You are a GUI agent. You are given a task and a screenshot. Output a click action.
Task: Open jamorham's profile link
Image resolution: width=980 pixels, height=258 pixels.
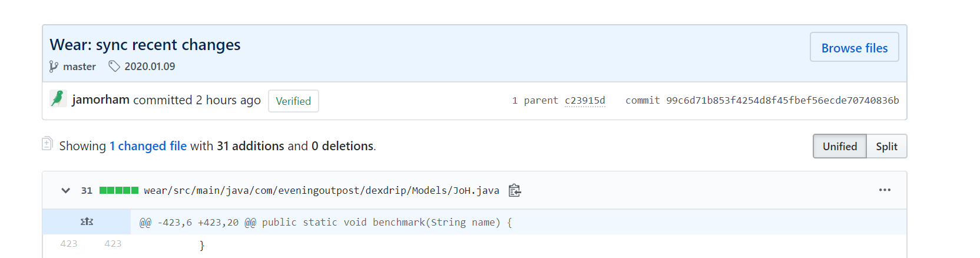[101, 100]
